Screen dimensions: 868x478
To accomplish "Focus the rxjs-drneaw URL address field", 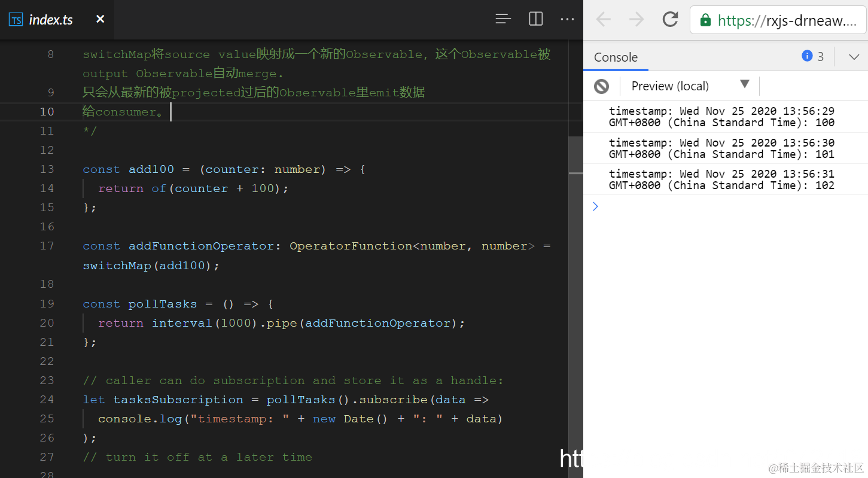I will [x=778, y=20].
